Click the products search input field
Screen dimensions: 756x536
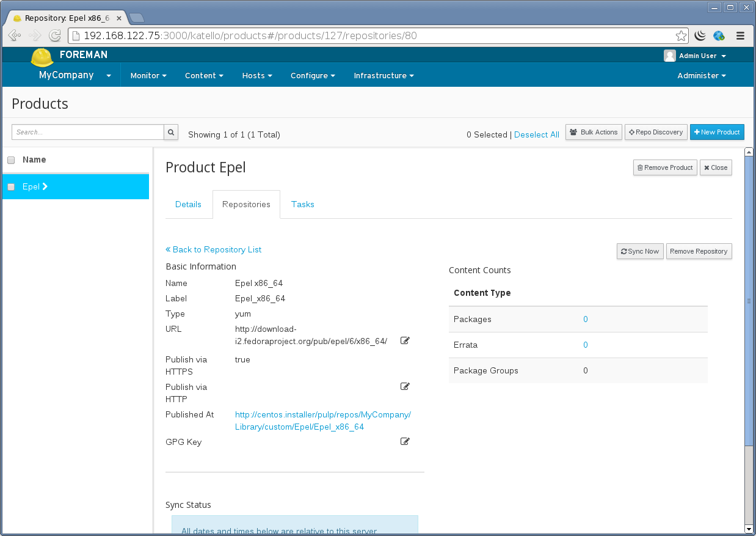(88, 132)
